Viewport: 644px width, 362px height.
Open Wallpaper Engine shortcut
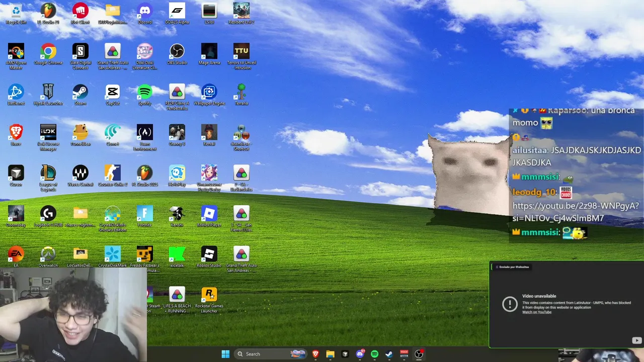209,95
